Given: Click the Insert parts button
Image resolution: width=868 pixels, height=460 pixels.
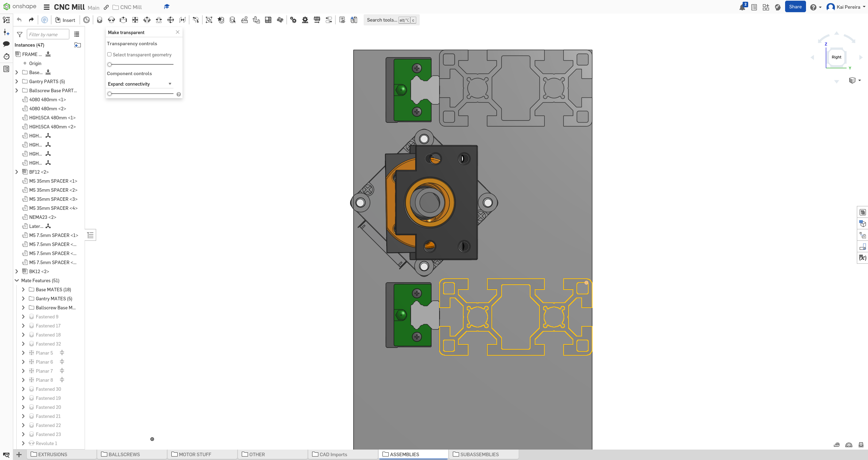Looking at the screenshot, I should pyautogui.click(x=65, y=20).
